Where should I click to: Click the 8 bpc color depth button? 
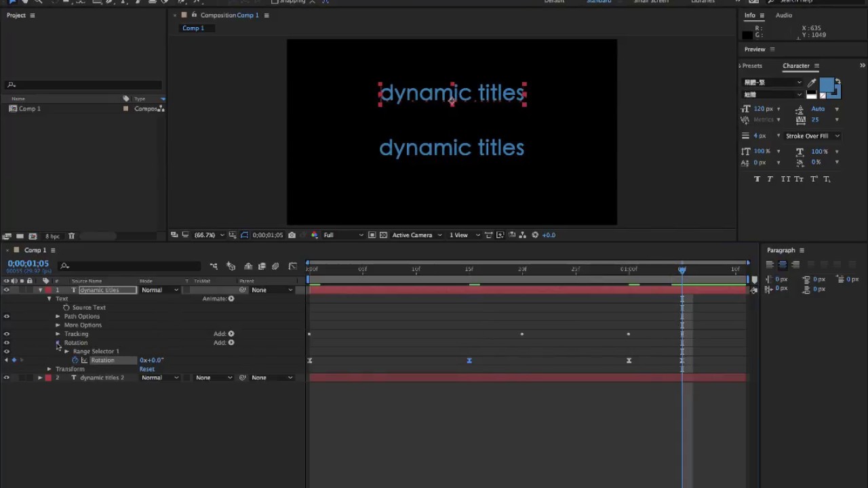(x=52, y=236)
